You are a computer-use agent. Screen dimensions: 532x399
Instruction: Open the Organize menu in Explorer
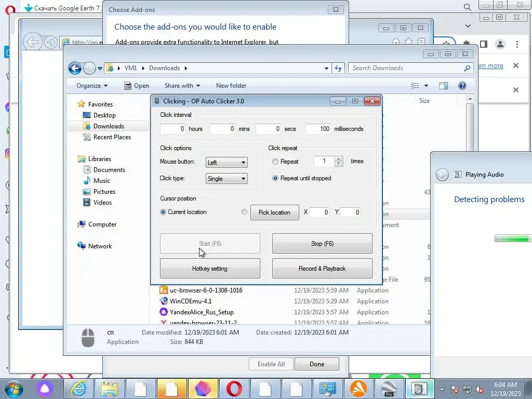[x=91, y=86]
